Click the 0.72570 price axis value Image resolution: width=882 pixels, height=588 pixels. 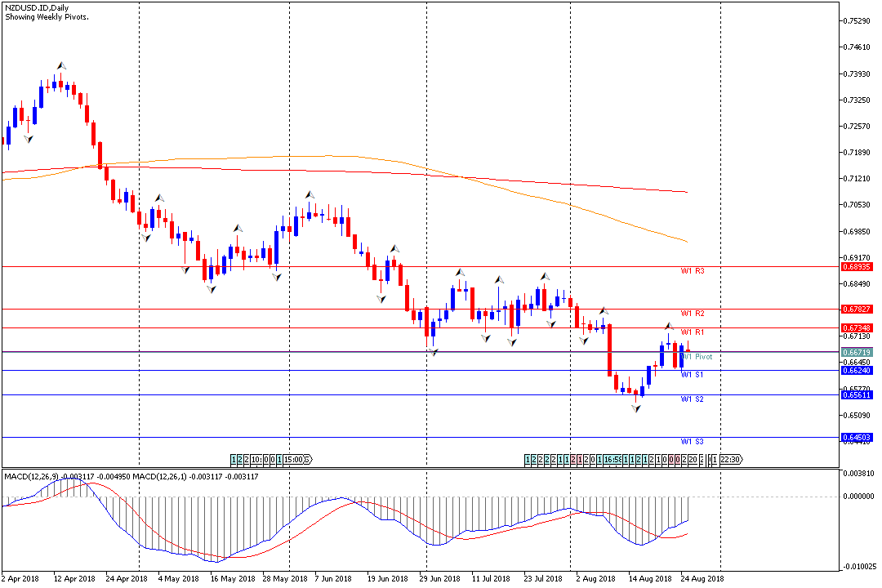[x=857, y=126]
